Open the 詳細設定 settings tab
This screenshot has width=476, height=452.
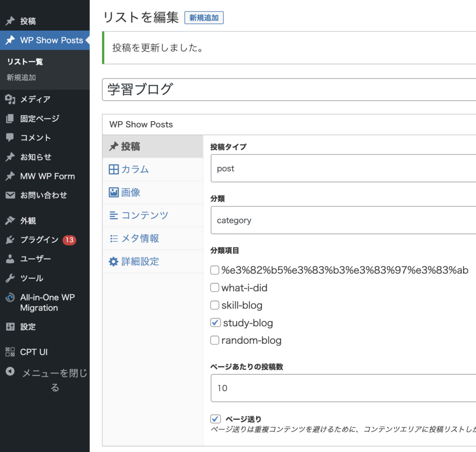pyautogui.click(x=140, y=261)
